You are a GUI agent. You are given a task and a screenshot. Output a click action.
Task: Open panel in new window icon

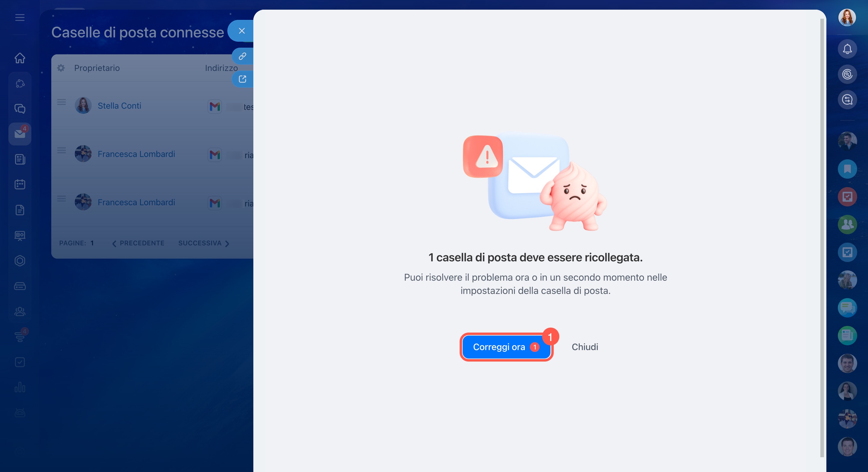[242, 79]
